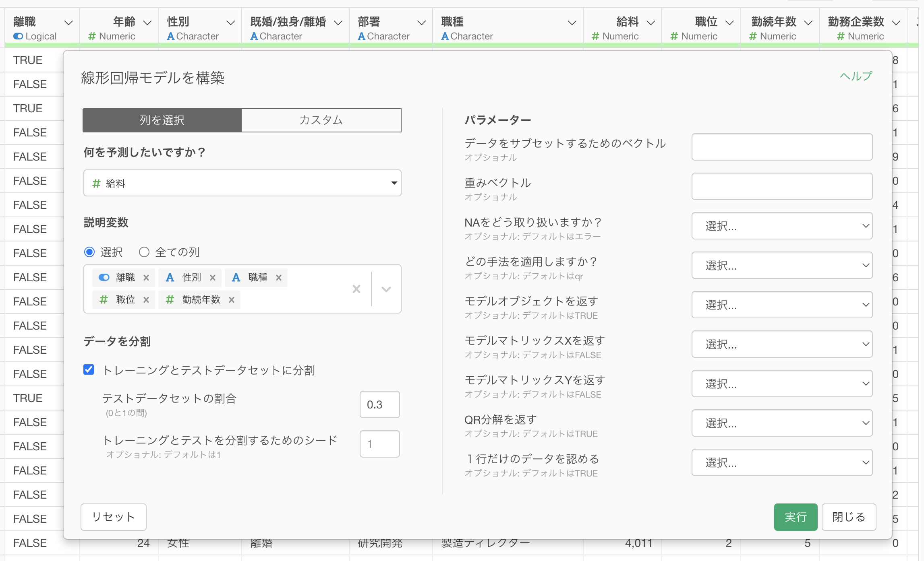Open the 給料 column header menu
Screen dimensions: 924x561
click(651, 23)
